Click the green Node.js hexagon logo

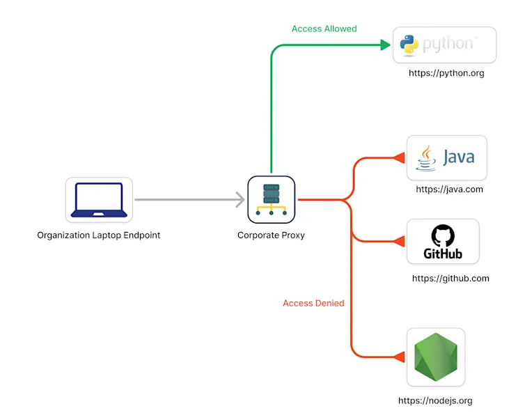click(x=436, y=357)
